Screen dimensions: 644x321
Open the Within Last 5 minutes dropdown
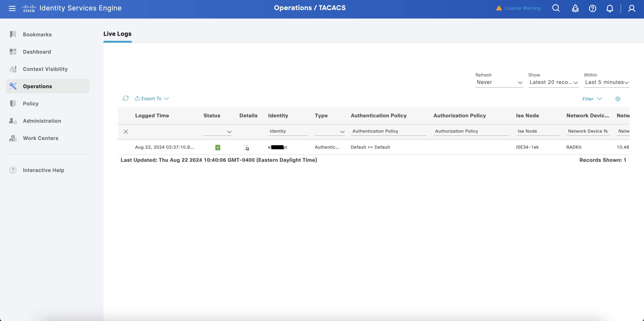pos(607,82)
